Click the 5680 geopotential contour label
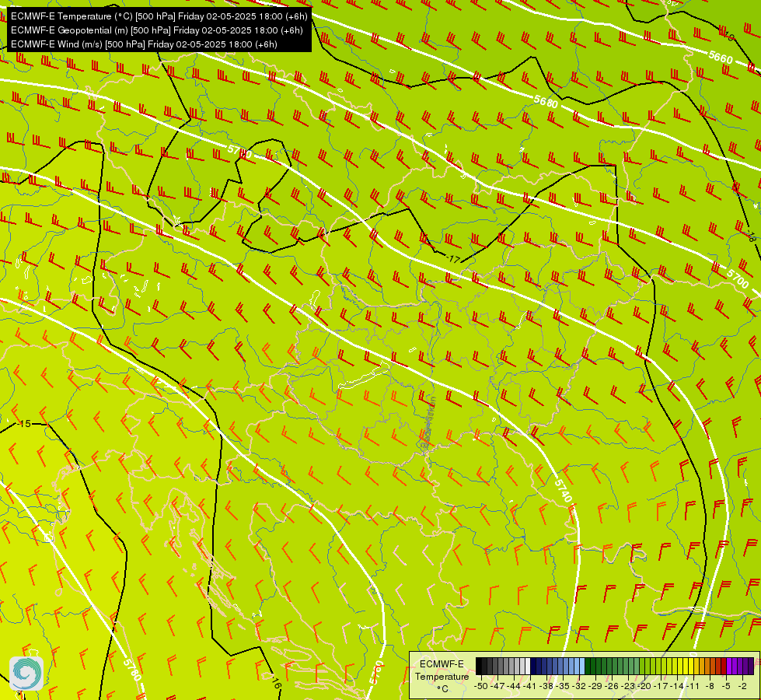The height and width of the screenshot is (700, 761). point(546,102)
